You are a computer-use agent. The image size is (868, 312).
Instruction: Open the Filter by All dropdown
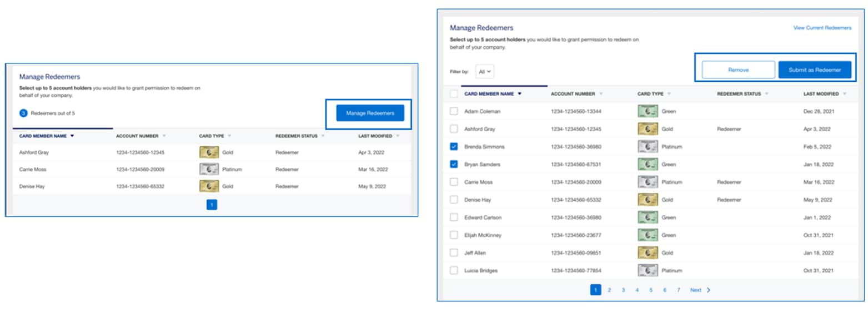pyautogui.click(x=485, y=72)
